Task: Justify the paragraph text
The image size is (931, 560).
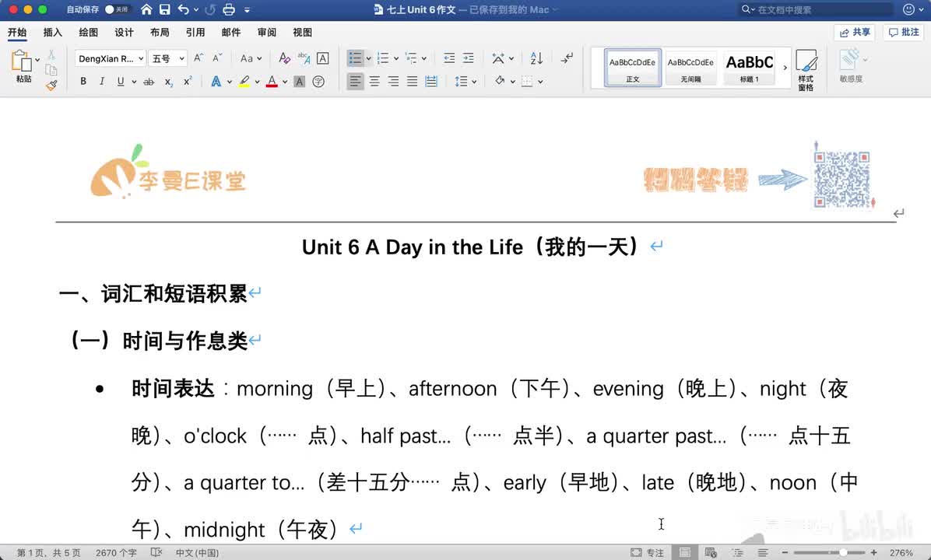Action: 412,81
